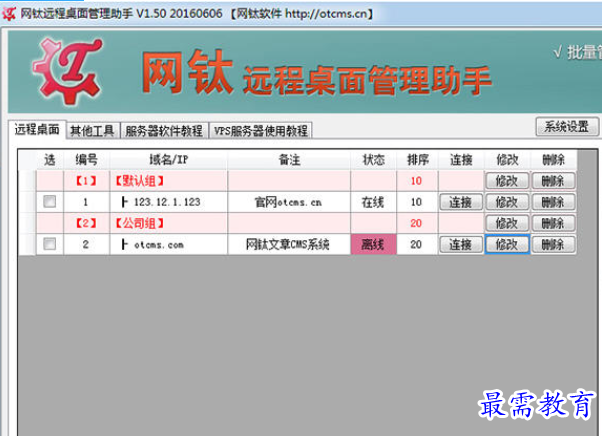
Task: Click the 在线 status cell
Action: pyautogui.click(x=374, y=202)
